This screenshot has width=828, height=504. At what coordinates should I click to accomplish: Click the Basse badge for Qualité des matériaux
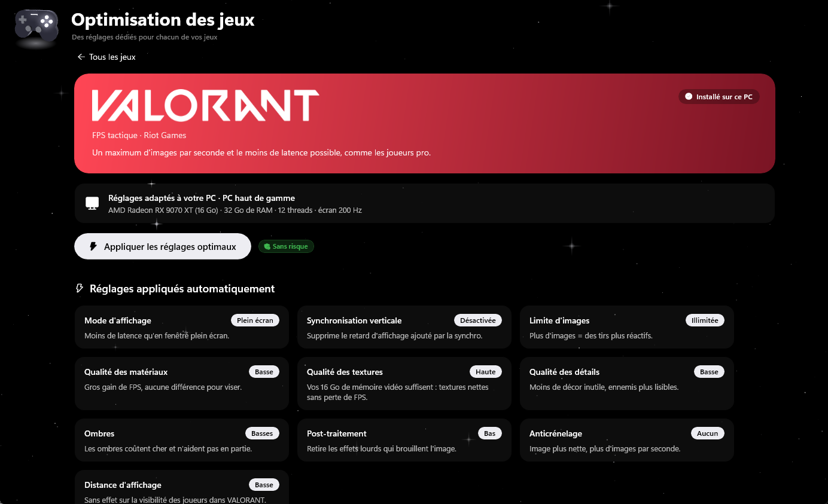pos(264,372)
